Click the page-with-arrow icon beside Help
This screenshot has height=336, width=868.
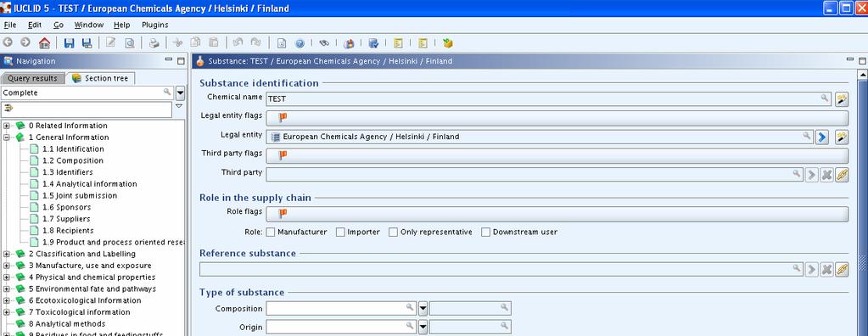[282, 42]
